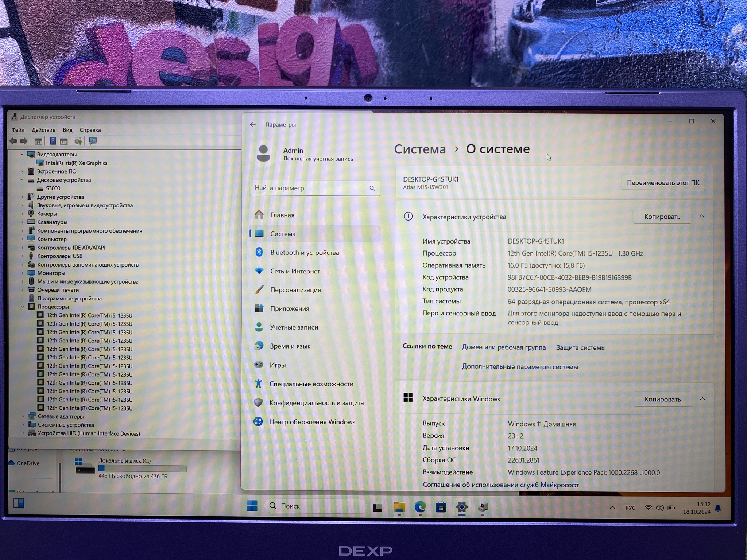The height and width of the screenshot is (560, 747).
Task: Collapse the Процессоры tree node
Action: pos(23,307)
